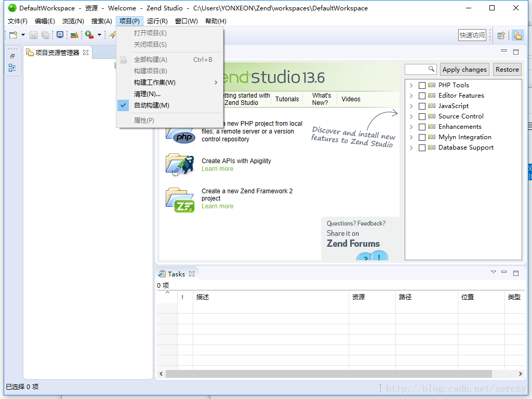
Task: Expand the 构建工作集(W) submenu
Action: 170,83
